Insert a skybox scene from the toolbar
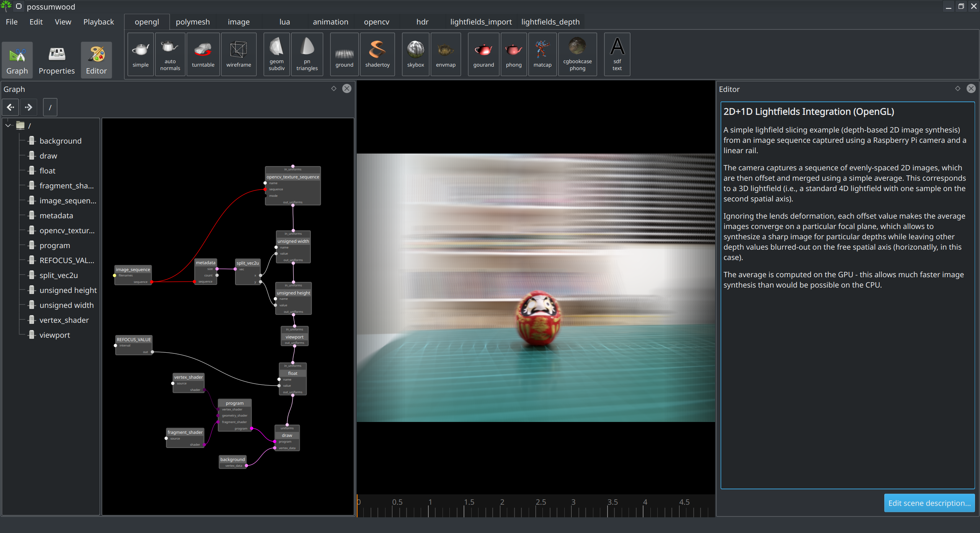The width and height of the screenshot is (980, 533). [415, 54]
